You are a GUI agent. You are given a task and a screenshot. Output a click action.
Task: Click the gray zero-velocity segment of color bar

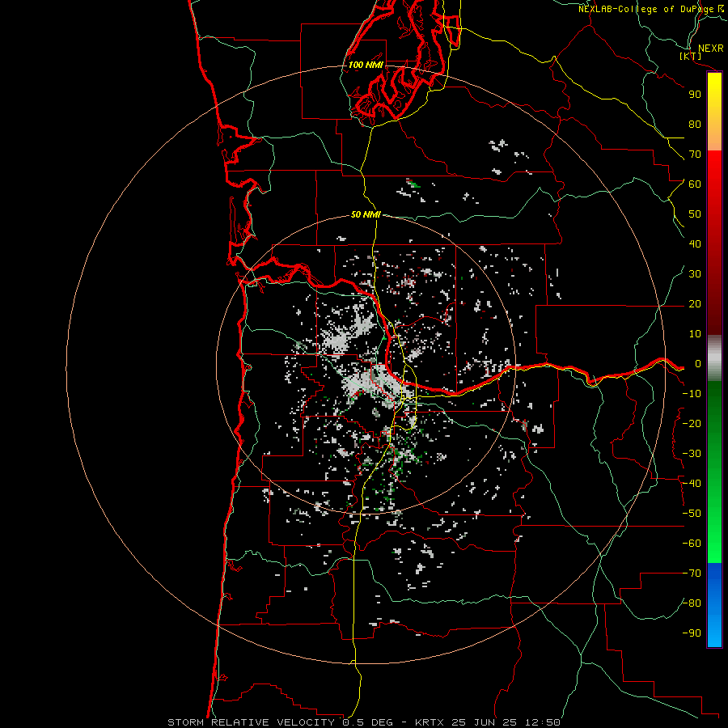(x=714, y=358)
